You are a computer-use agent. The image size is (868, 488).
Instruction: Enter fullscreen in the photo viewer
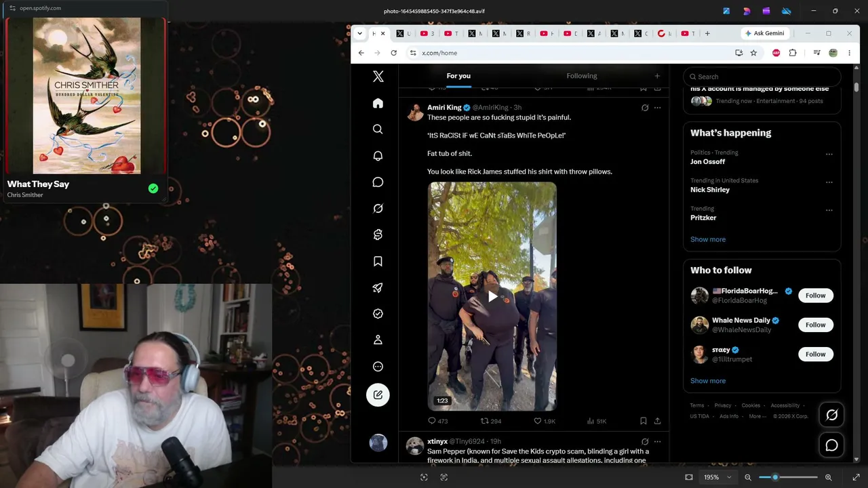coord(856,477)
